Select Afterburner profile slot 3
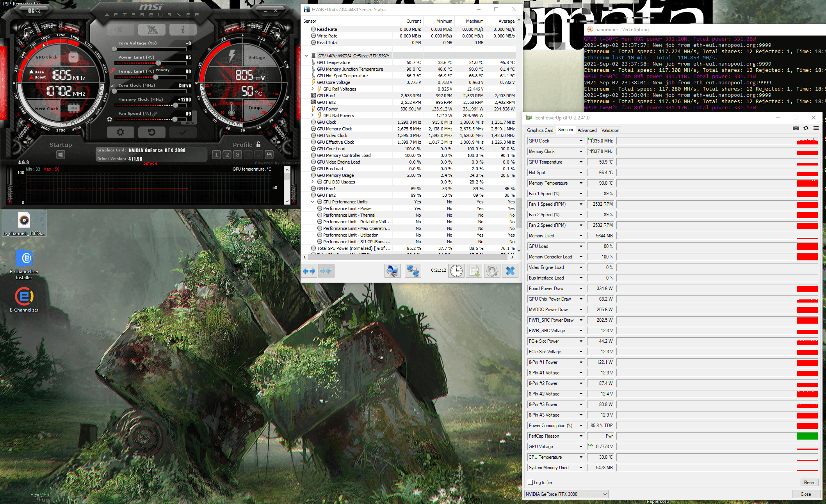 (237, 155)
